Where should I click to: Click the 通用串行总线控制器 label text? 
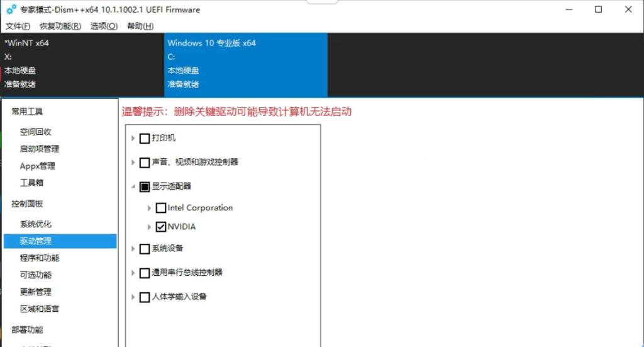[x=187, y=272]
